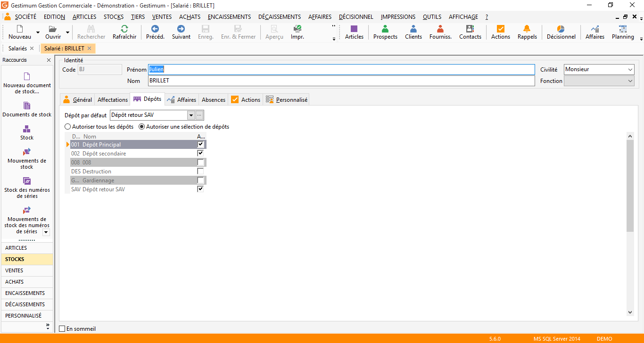The height and width of the screenshot is (343, 644).
Task: Click the ellipsis button beside Dépôt par défaut
Action: pyautogui.click(x=199, y=115)
